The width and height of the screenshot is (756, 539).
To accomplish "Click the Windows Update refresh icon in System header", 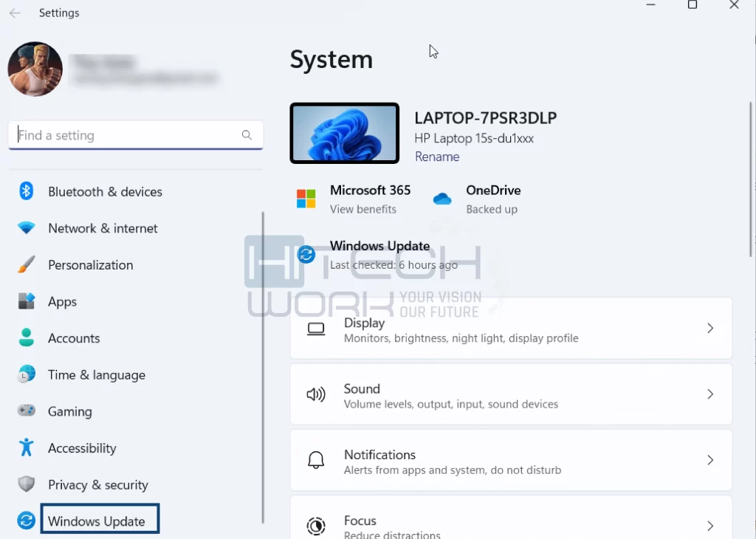I will coord(306,254).
